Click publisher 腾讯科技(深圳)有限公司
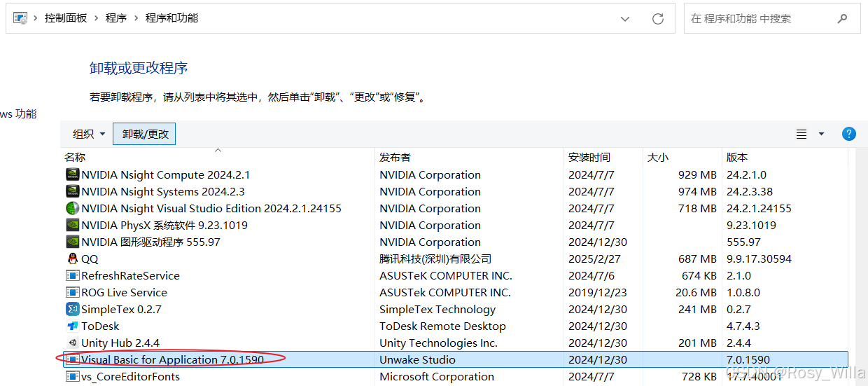The width and height of the screenshot is (868, 386). [435, 259]
